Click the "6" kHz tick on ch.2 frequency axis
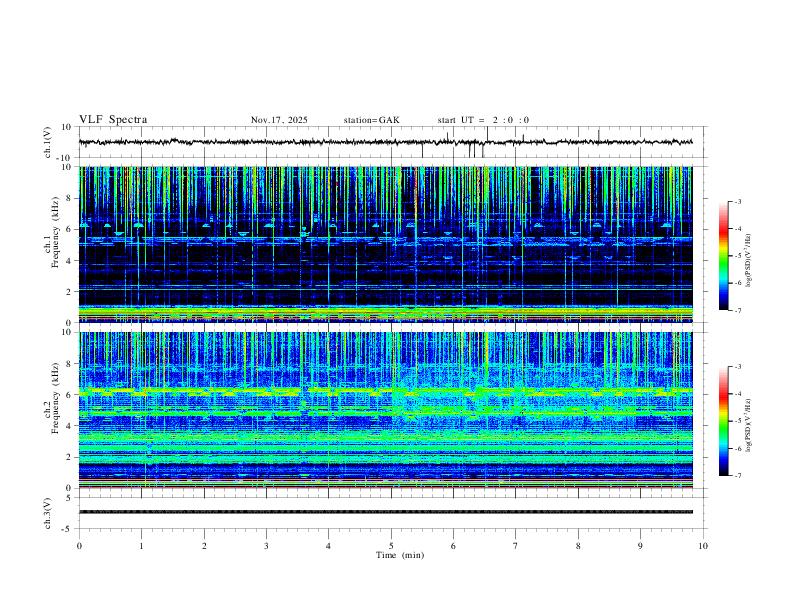The height and width of the screenshot is (612, 792). coord(69,394)
